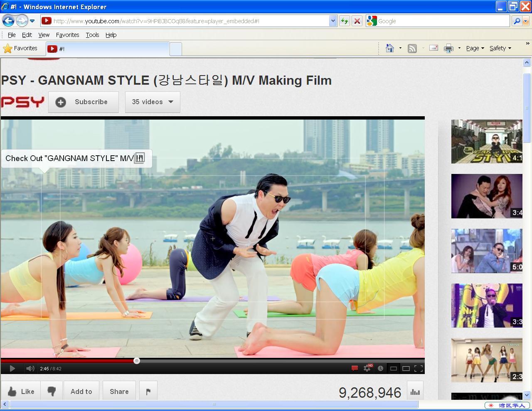Go to the home page icon
The height and width of the screenshot is (411, 532).
[389, 48]
